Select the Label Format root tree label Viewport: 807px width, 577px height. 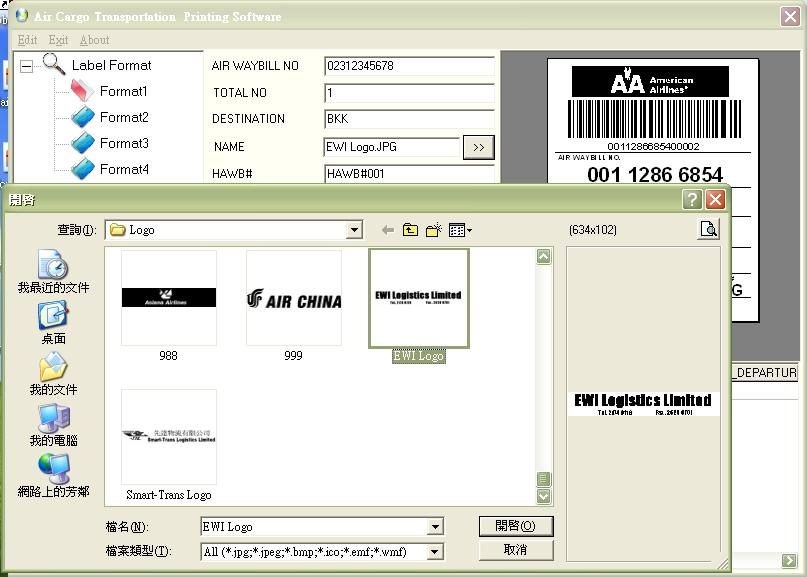pos(112,65)
